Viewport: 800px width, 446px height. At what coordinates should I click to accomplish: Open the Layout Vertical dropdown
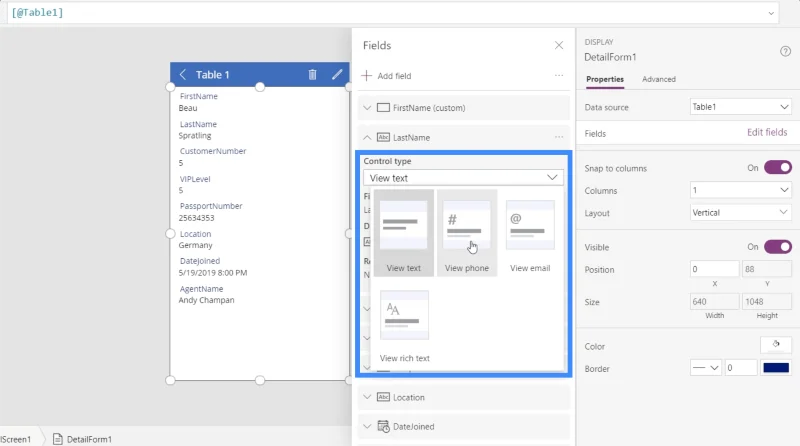pos(740,213)
